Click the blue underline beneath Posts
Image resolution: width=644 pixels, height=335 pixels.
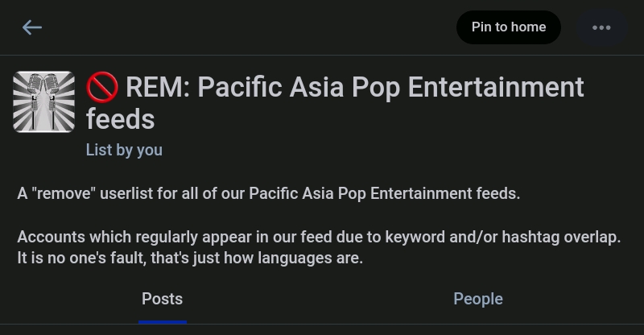[162, 321]
